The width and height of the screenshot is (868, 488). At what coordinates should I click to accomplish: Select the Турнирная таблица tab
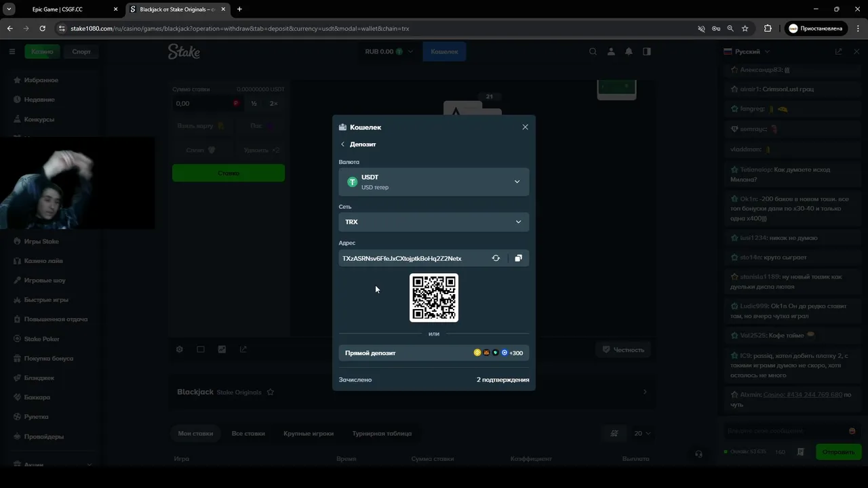pos(382,433)
